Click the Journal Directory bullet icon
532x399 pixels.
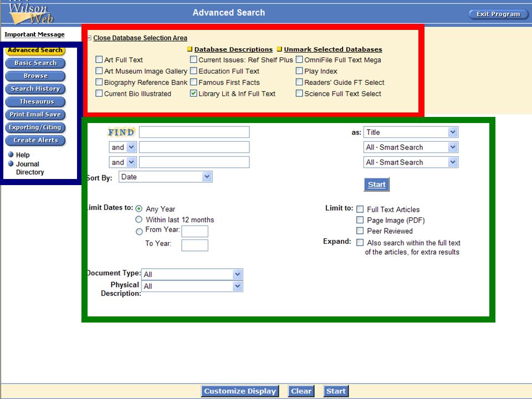[x=11, y=163]
